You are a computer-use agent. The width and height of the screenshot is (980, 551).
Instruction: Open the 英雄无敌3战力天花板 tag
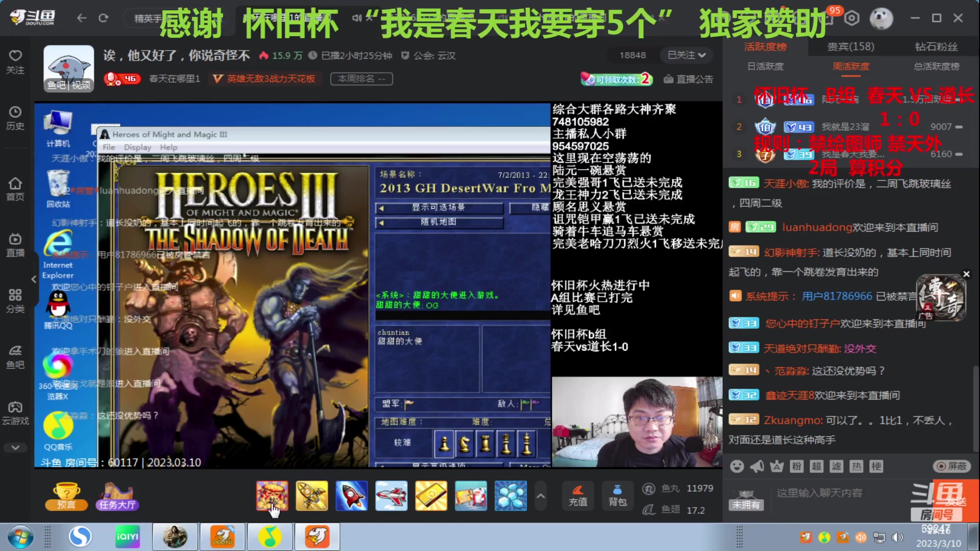click(x=264, y=79)
